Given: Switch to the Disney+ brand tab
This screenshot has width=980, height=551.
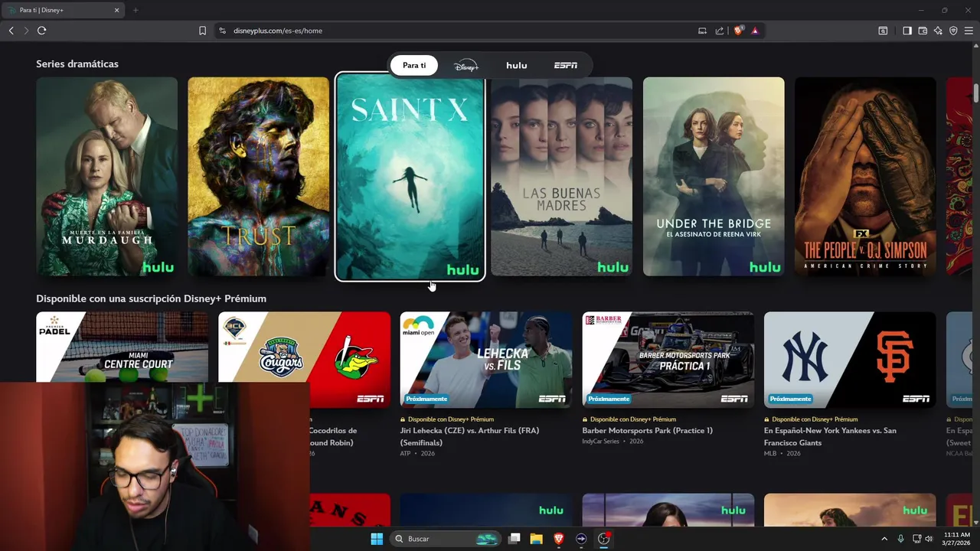Looking at the screenshot, I should (x=465, y=65).
